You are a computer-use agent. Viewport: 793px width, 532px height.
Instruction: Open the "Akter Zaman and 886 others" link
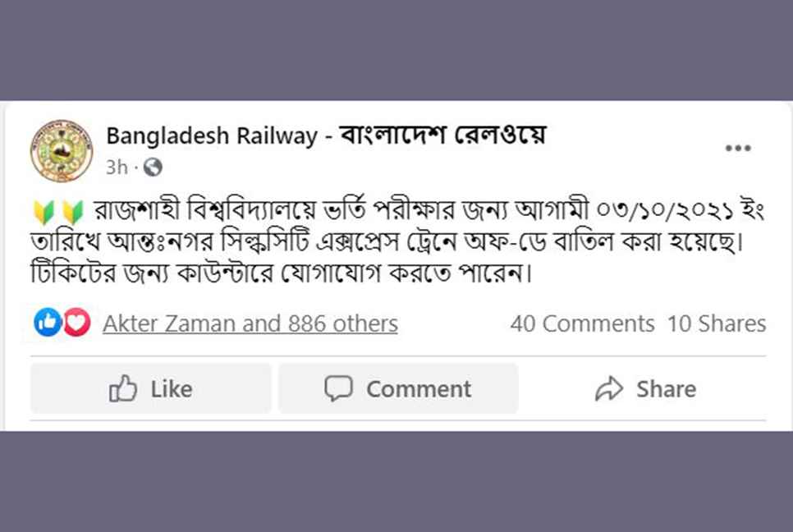(250, 323)
